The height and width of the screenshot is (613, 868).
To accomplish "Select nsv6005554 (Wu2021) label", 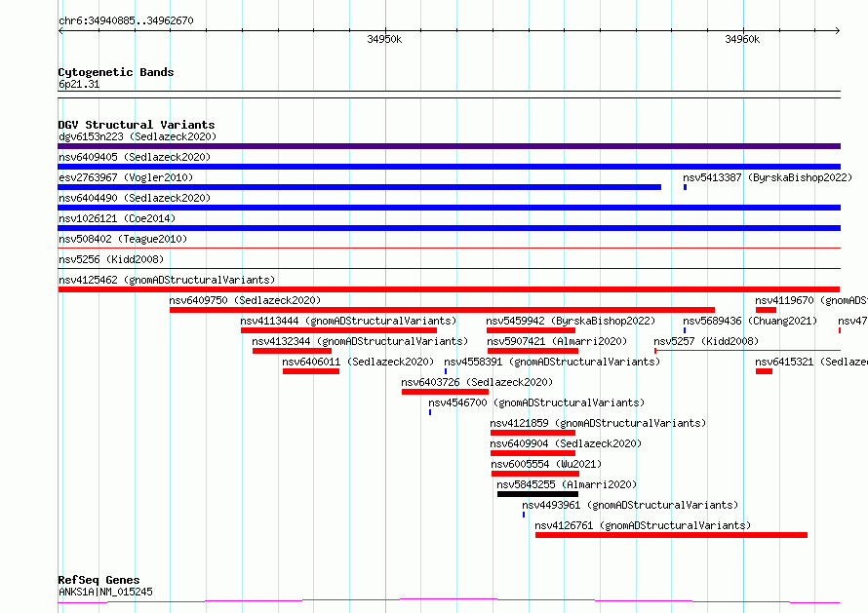I will 546,464.
